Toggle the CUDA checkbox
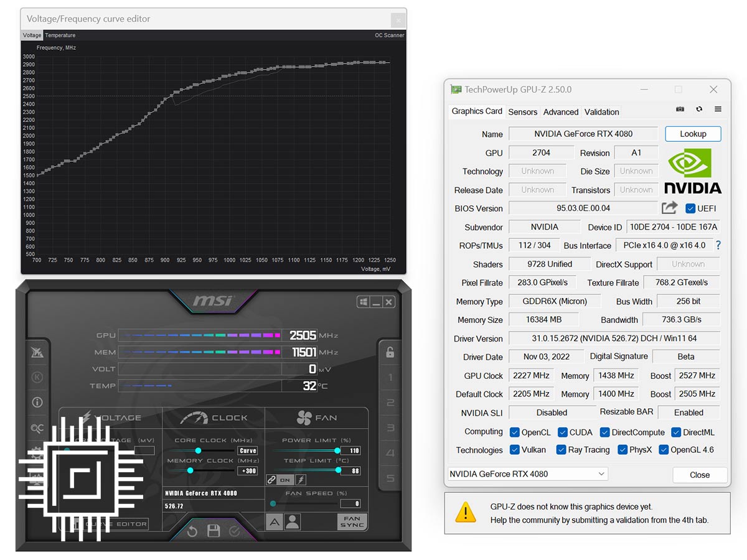747x560 pixels. pyautogui.click(x=563, y=432)
